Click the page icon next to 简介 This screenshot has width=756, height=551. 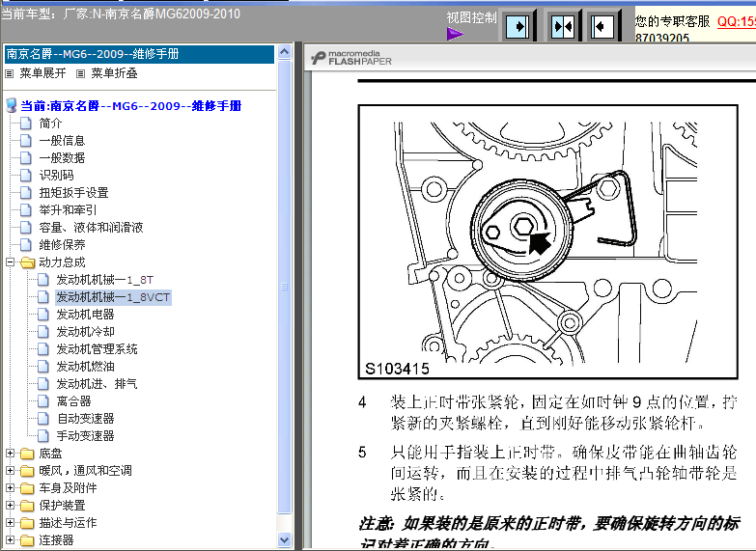(26, 124)
